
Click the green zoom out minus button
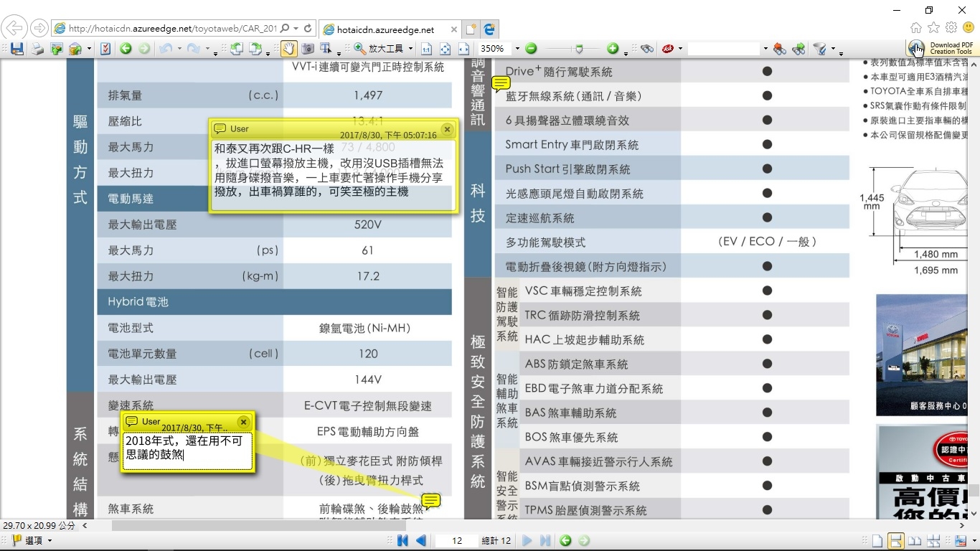coord(531,49)
